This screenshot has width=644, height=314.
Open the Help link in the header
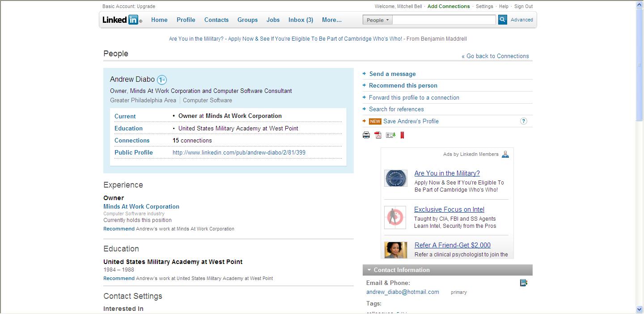(x=504, y=6)
